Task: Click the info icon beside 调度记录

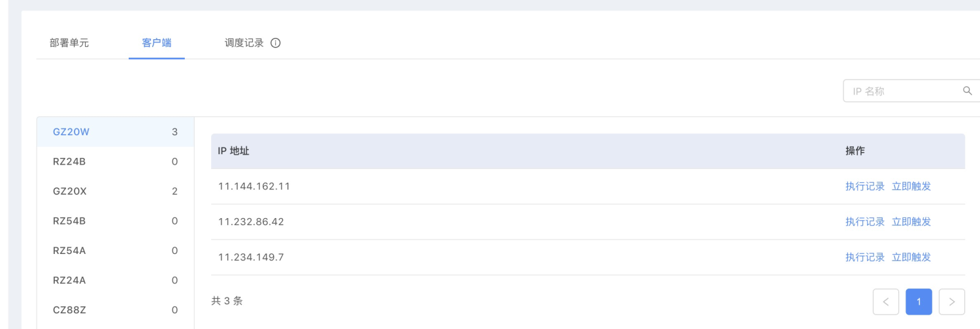Action: (275, 44)
